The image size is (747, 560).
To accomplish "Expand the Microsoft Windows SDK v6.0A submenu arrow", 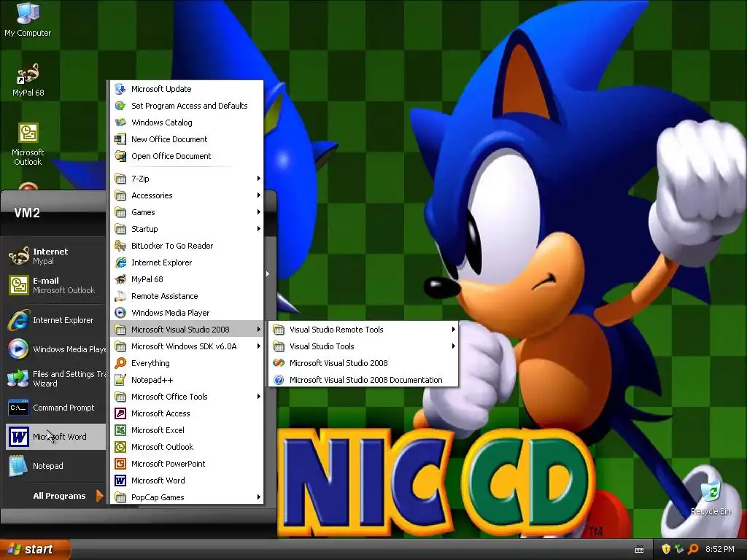I will pos(259,346).
